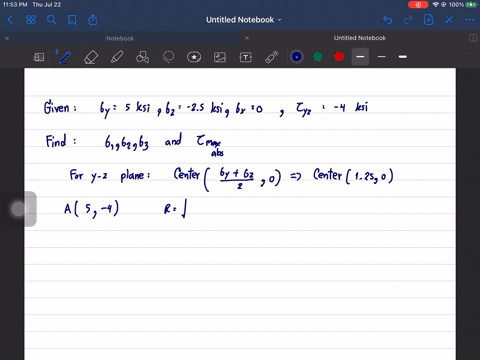The image size is (480, 360).
Task: Redo the last action
Action: tap(408, 20)
